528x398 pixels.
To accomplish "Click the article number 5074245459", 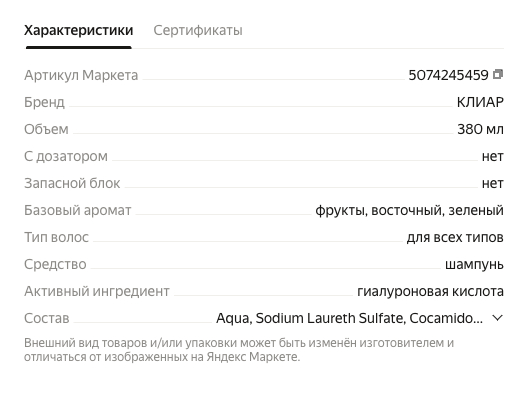I will [448, 75].
